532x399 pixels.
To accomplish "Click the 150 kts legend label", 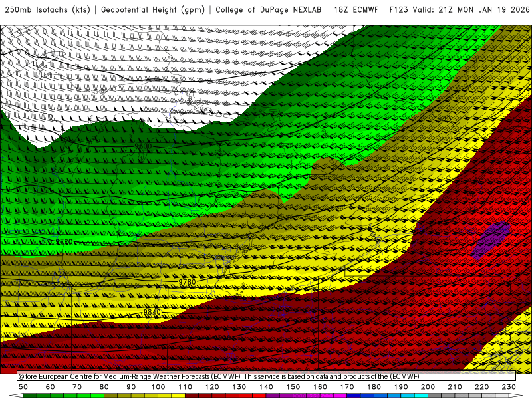I will (x=293, y=387).
